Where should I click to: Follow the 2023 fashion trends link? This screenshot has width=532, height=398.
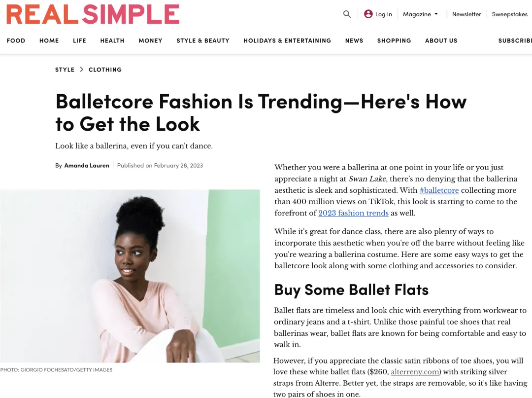click(353, 213)
